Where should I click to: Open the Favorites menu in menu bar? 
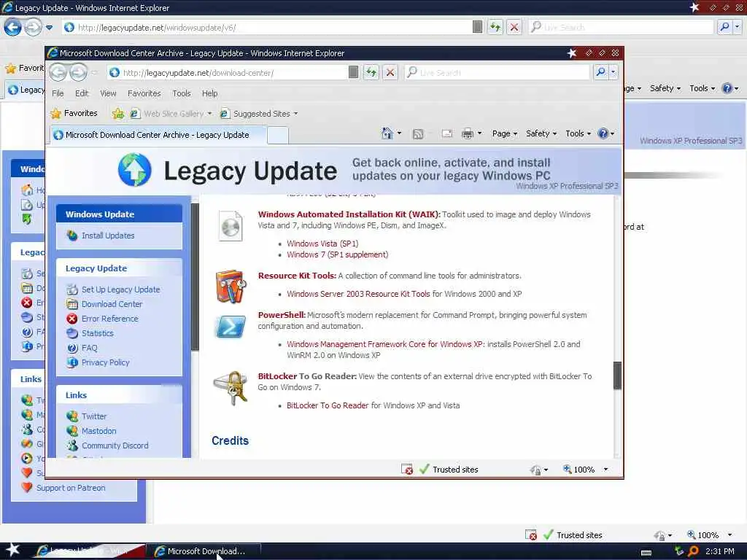pyautogui.click(x=144, y=94)
